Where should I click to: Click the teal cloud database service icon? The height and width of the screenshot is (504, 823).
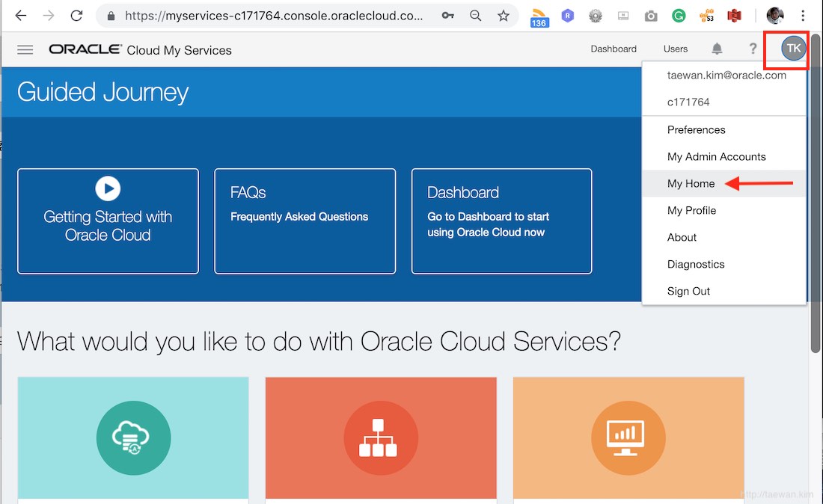click(133, 438)
